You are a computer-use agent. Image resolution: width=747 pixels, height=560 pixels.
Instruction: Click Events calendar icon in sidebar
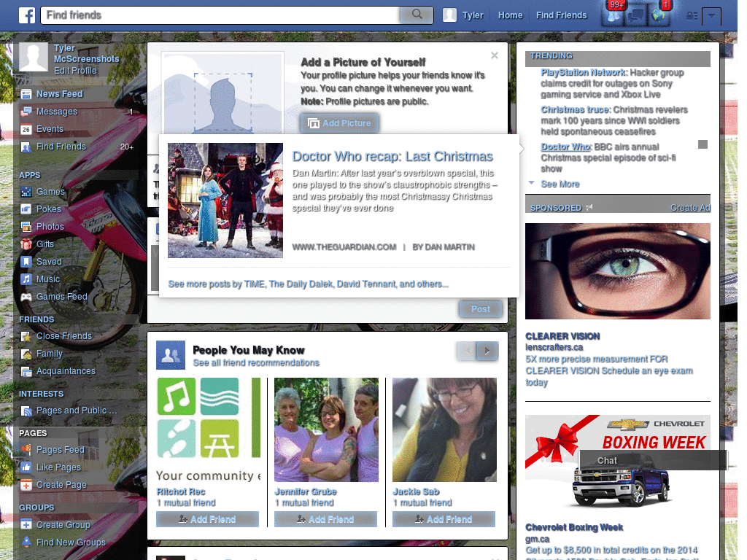26,130
